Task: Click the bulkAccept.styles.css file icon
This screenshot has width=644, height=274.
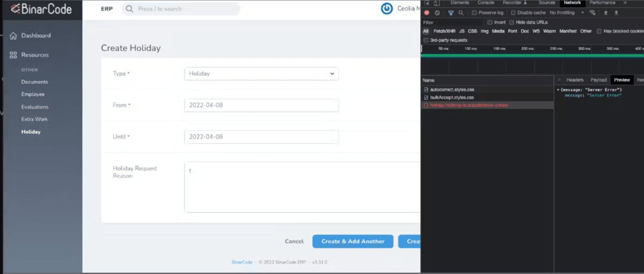Action: point(426,98)
